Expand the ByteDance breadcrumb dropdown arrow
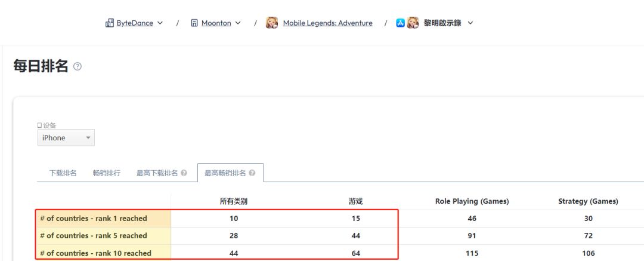644x261 pixels. click(x=160, y=23)
